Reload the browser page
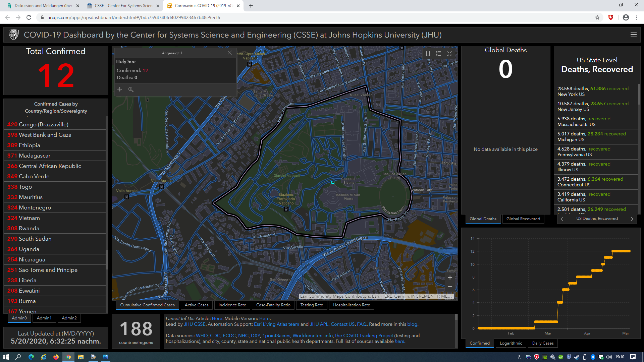644x362 pixels. point(29,17)
